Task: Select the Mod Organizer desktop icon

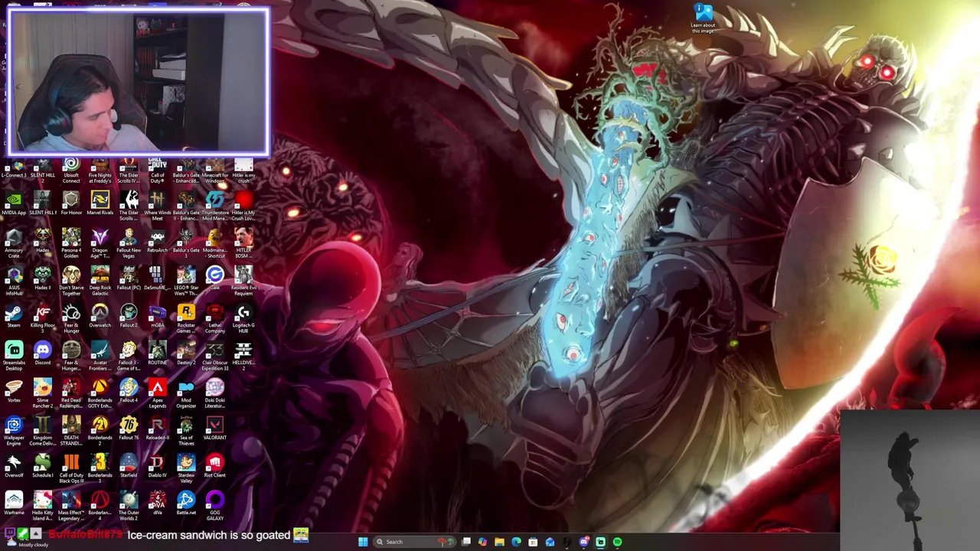Action: (186, 393)
